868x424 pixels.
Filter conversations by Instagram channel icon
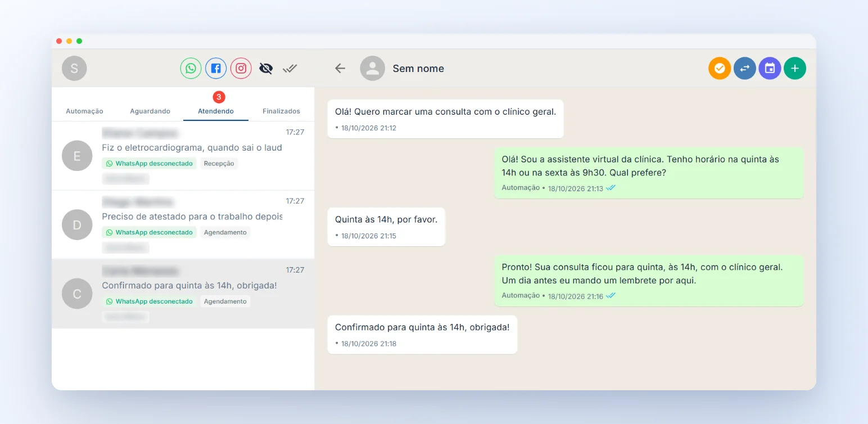(x=241, y=69)
